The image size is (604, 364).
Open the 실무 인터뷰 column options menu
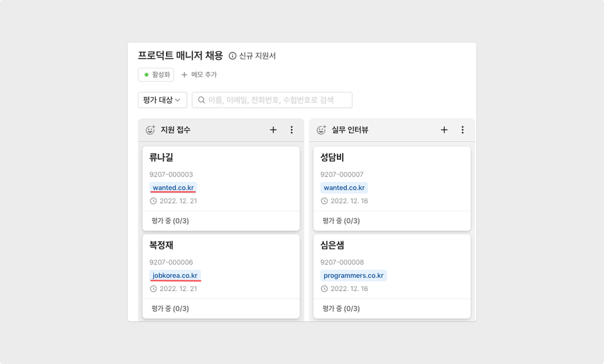click(463, 130)
